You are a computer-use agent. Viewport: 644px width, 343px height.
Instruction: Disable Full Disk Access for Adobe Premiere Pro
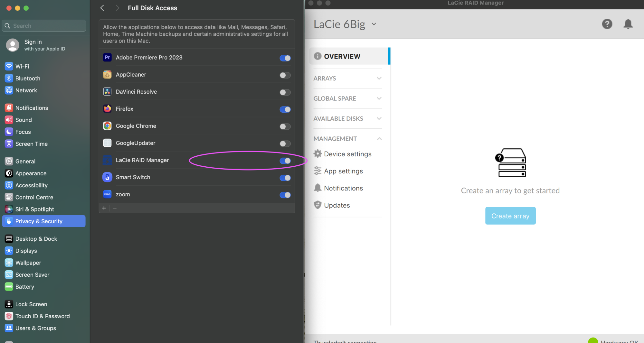coord(285,58)
